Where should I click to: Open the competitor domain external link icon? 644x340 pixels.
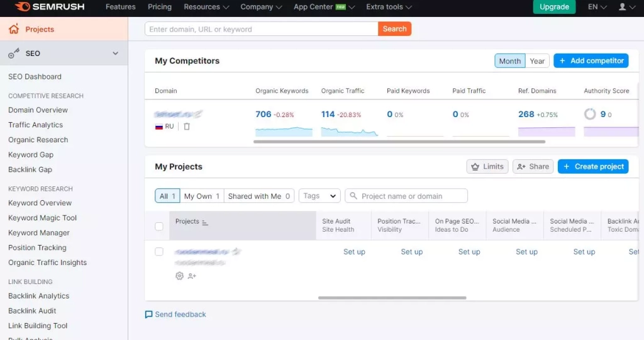click(x=198, y=113)
